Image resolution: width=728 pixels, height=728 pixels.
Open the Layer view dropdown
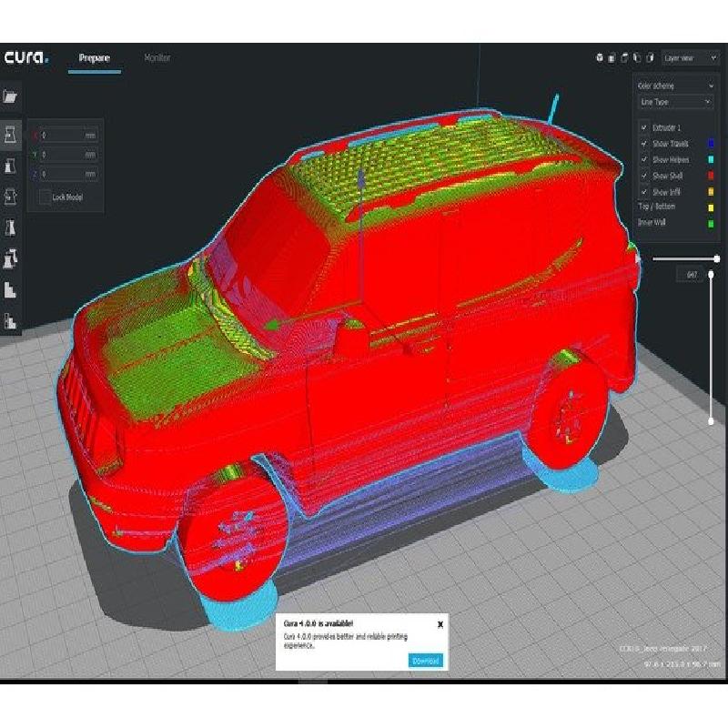[691, 58]
